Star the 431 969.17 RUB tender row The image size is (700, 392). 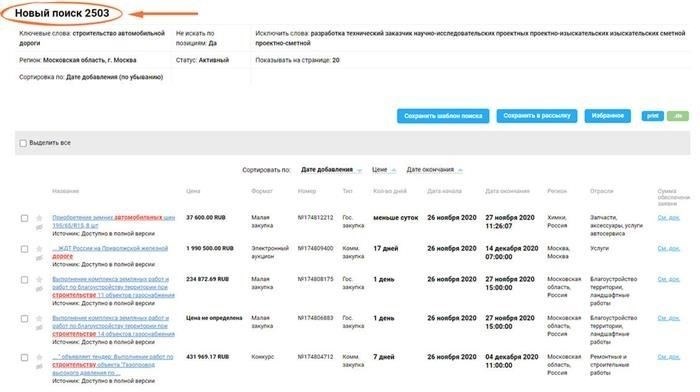(x=39, y=357)
